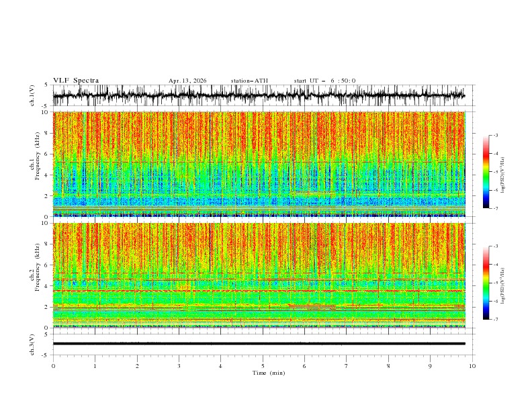
Task: Click time axis tick label "8"
Action: click(x=388, y=366)
